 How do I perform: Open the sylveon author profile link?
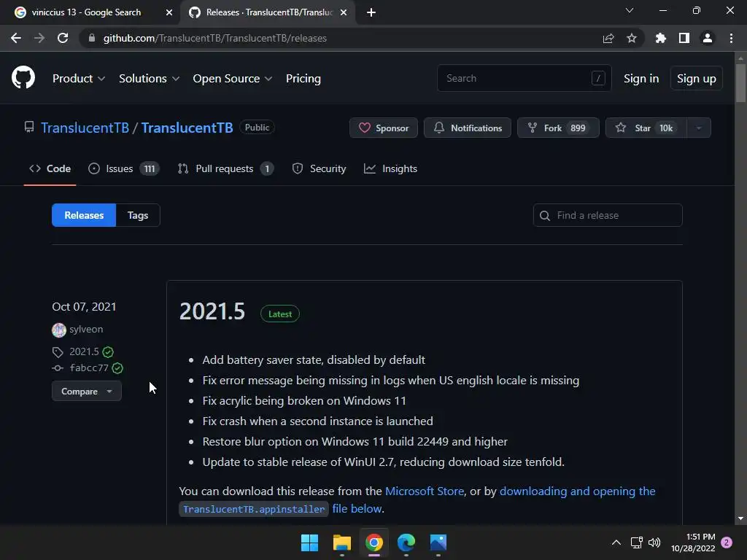point(86,330)
